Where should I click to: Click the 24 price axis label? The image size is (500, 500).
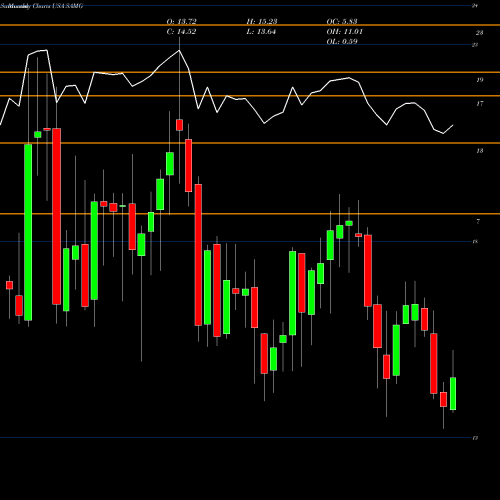475,6
